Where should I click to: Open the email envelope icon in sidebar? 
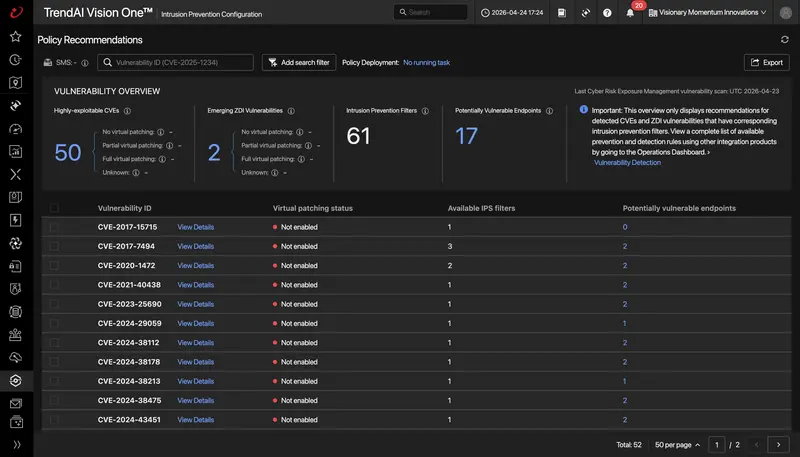(x=16, y=403)
